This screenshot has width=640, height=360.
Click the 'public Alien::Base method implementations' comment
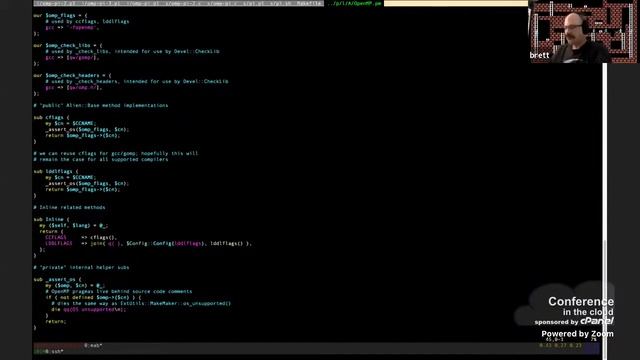[101, 105]
